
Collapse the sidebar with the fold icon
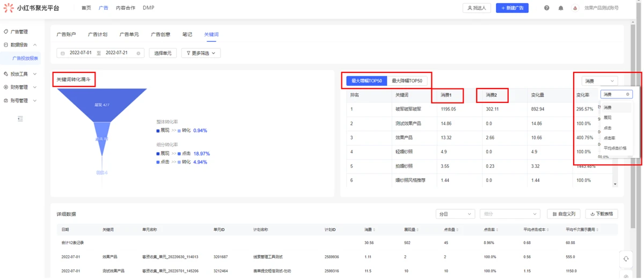coord(20,119)
